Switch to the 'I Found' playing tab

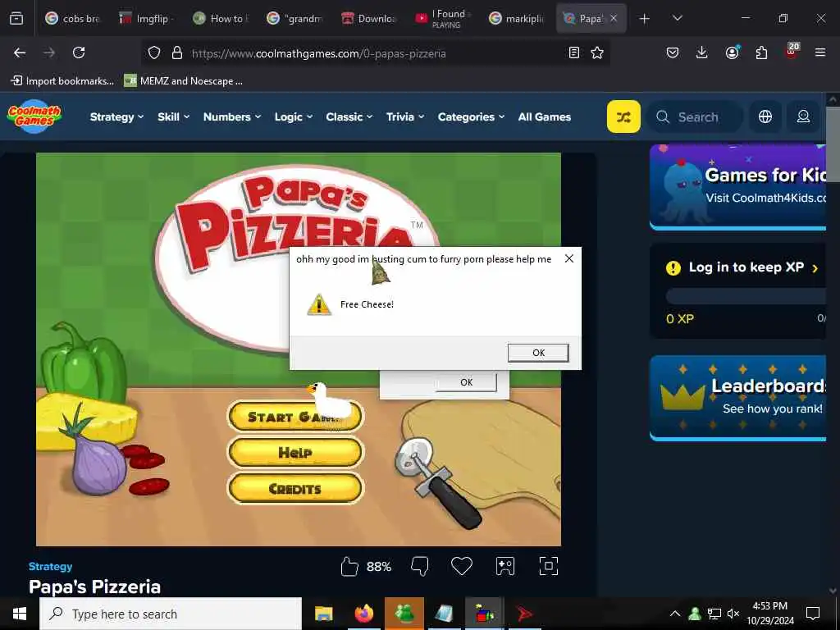(x=442, y=18)
